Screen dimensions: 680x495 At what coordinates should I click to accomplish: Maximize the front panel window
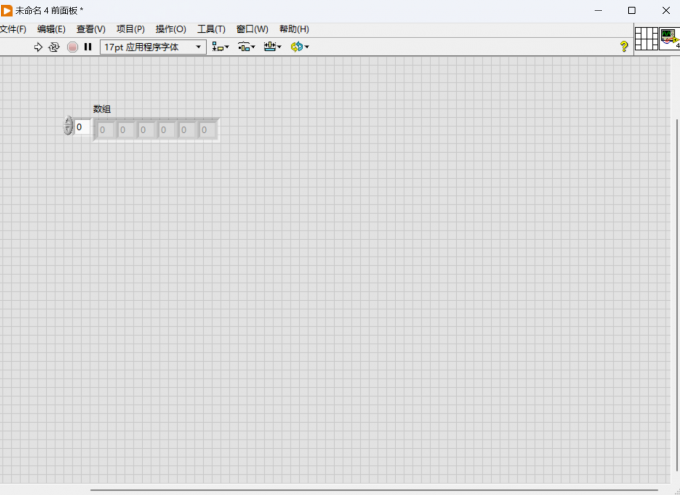632,10
